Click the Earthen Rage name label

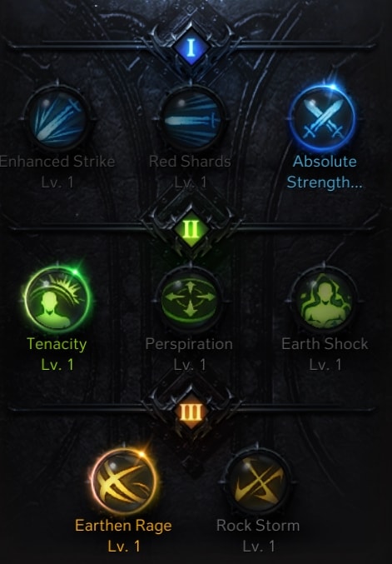123,526
